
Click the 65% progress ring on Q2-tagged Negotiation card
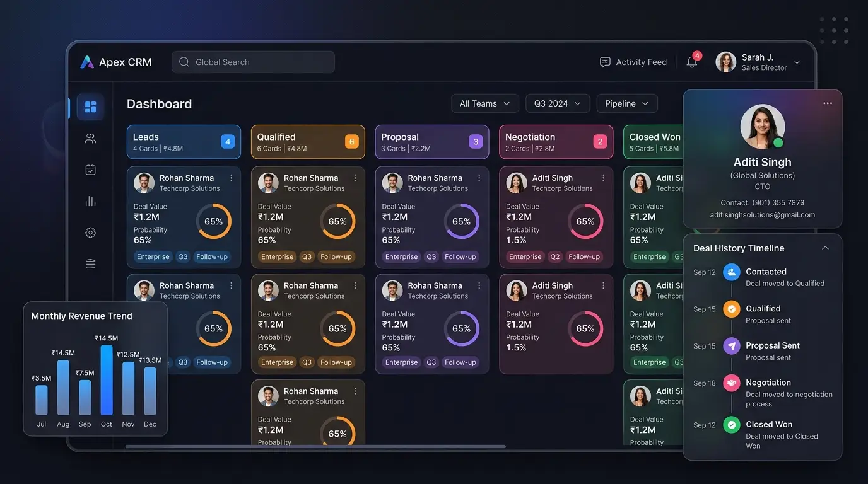coord(585,221)
